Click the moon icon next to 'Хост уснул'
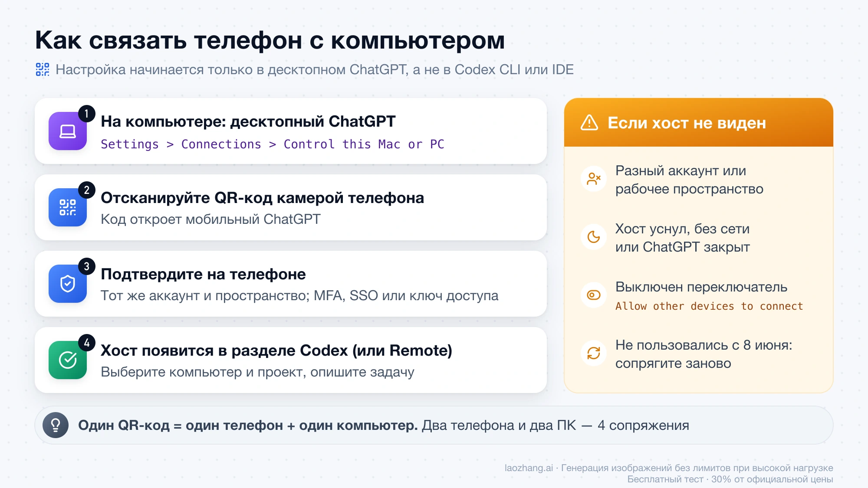This screenshot has width=868, height=488. coord(594,237)
